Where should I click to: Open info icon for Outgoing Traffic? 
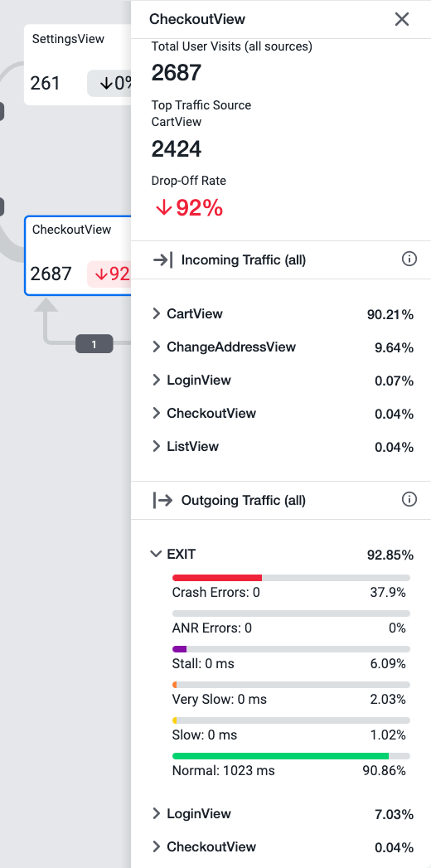pyautogui.click(x=409, y=500)
